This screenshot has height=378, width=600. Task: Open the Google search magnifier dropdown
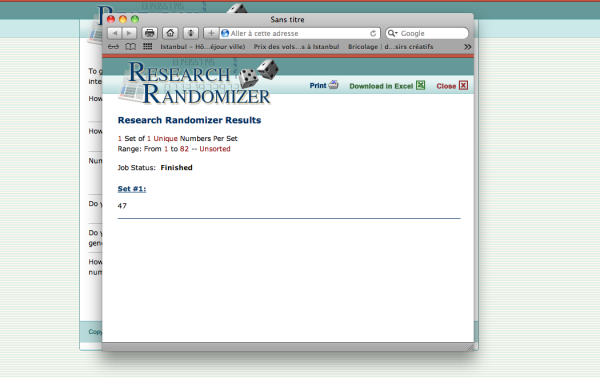(x=393, y=33)
